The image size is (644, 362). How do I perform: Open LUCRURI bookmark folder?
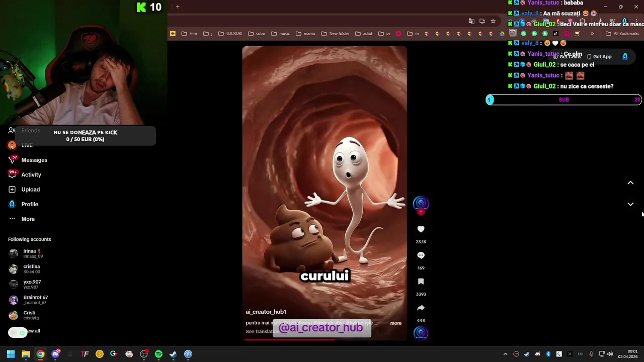tap(230, 34)
